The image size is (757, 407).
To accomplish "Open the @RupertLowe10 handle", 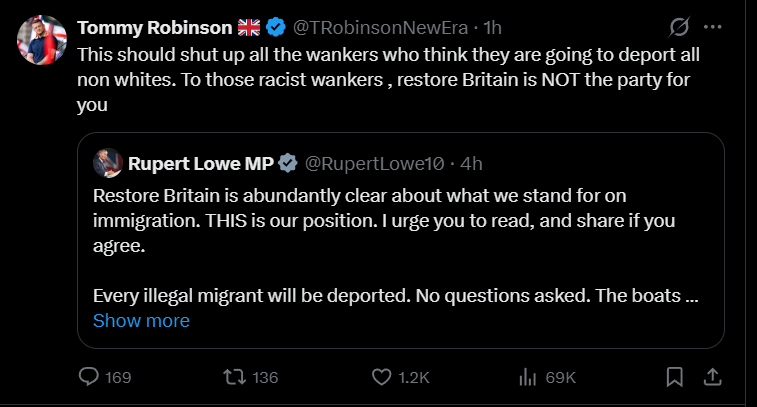I will pyautogui.click(x=374, y=164).
